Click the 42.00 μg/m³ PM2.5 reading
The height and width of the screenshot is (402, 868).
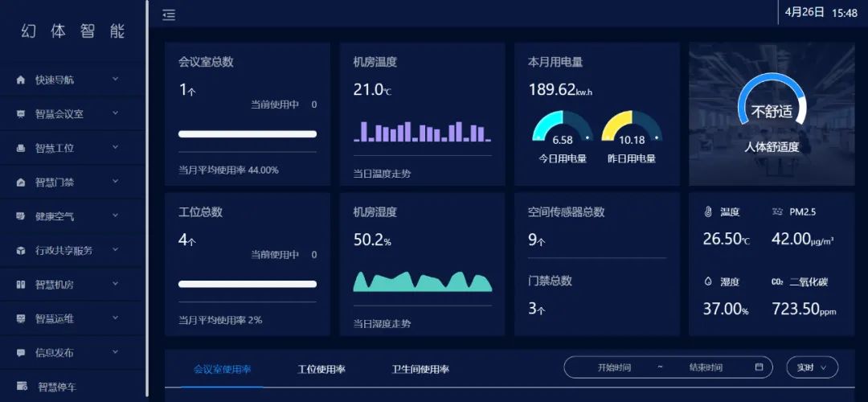click(803, 240)
